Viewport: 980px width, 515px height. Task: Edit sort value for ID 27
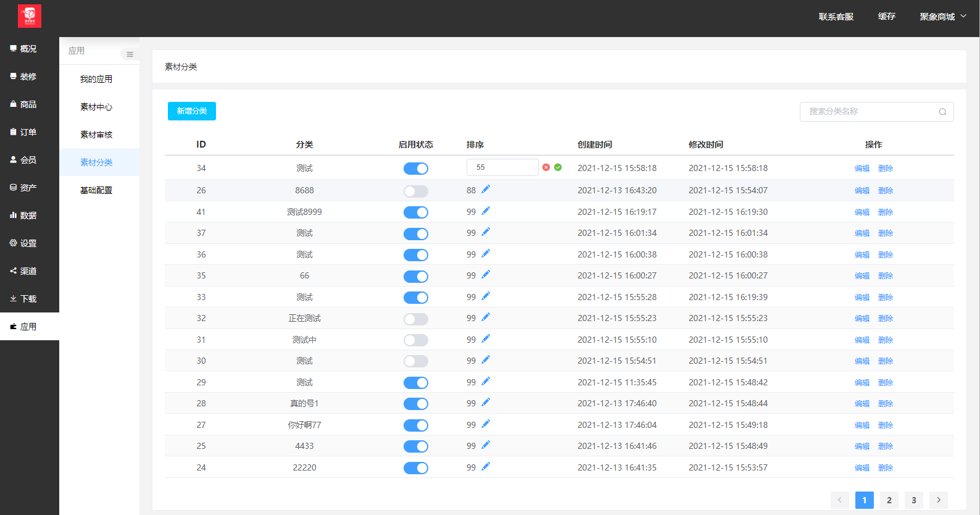click(486, 424)
